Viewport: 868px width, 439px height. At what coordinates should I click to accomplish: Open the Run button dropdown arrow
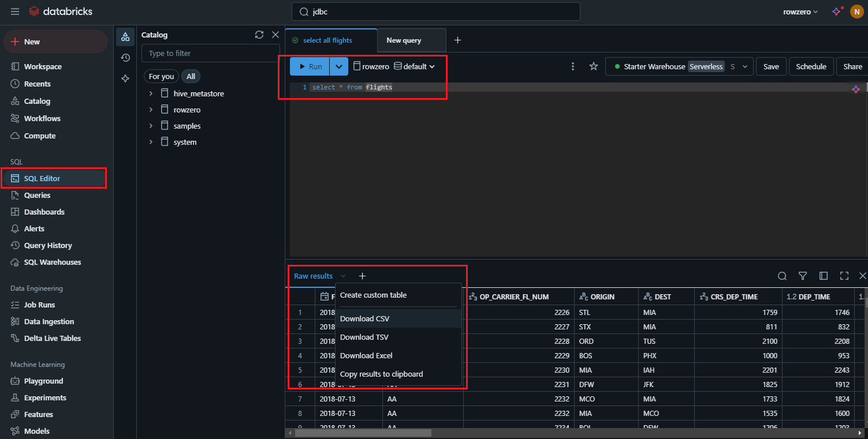(x=339, y=66)
